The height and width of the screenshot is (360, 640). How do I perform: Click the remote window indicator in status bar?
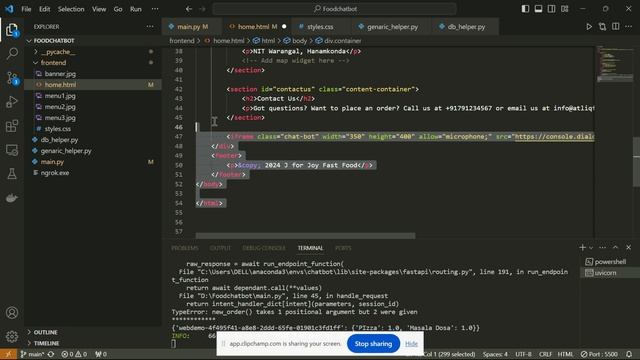pos(8,354)
